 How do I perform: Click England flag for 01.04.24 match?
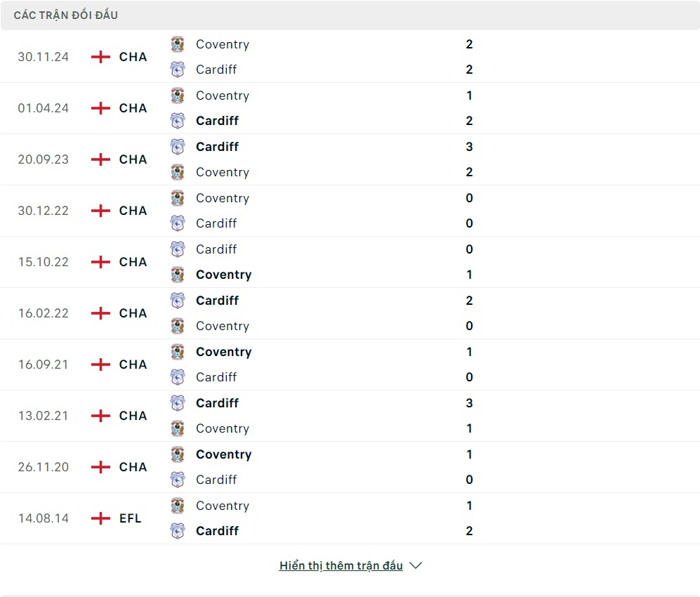click(x=101, y=108)
